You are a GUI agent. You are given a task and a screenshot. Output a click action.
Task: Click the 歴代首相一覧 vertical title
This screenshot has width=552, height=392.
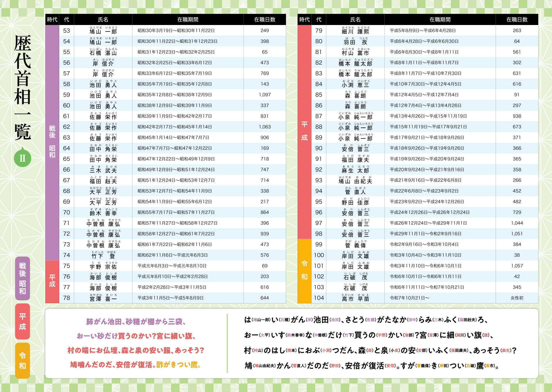pos(22,88)
